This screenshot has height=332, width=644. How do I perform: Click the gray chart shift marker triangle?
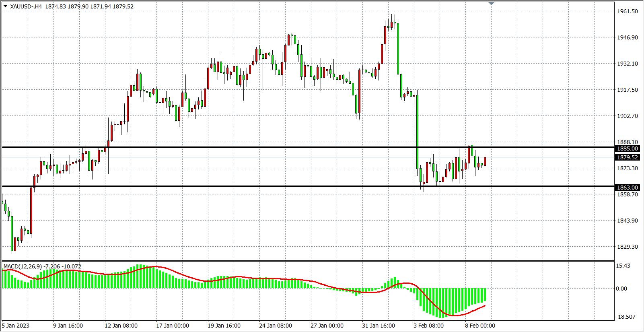[x=491, y=3]
